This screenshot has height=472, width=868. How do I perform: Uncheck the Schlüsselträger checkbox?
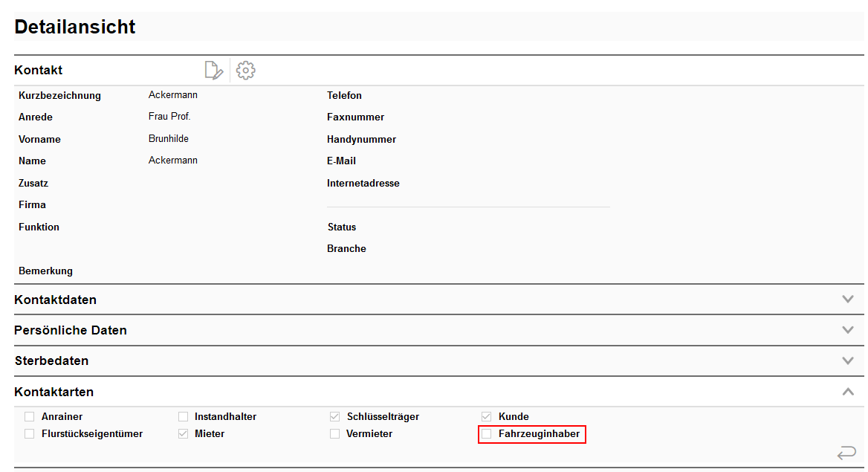335,417
